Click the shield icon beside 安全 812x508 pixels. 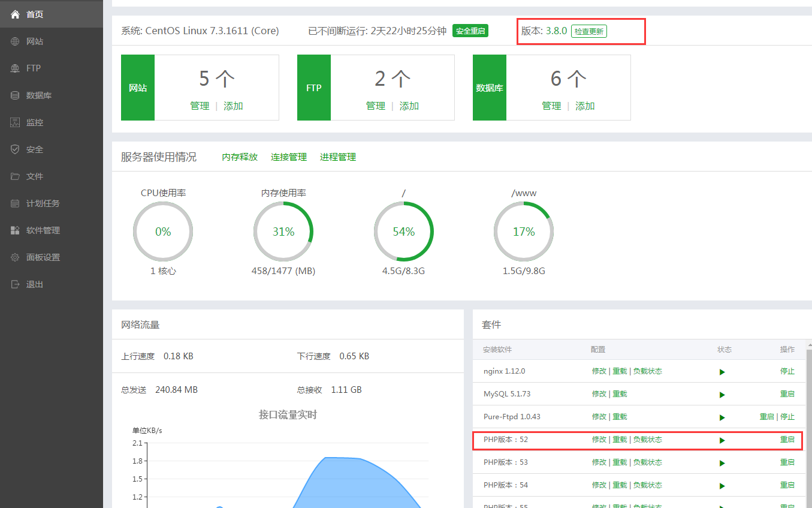click(15, 149)
